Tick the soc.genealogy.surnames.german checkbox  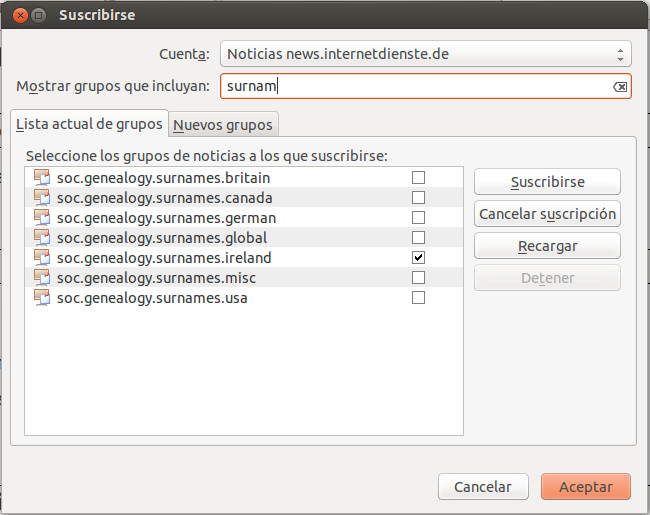click(x=418, y=218)
